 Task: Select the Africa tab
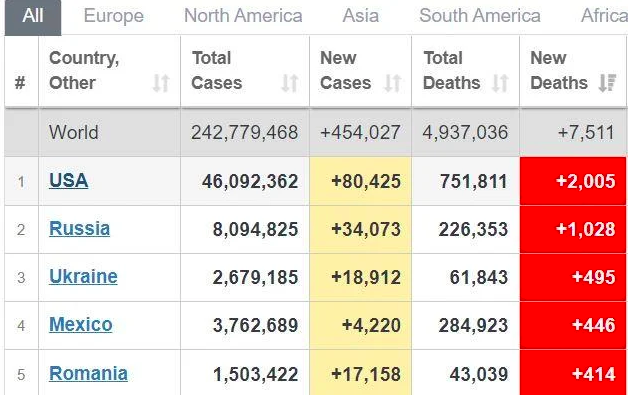point(604,16)
